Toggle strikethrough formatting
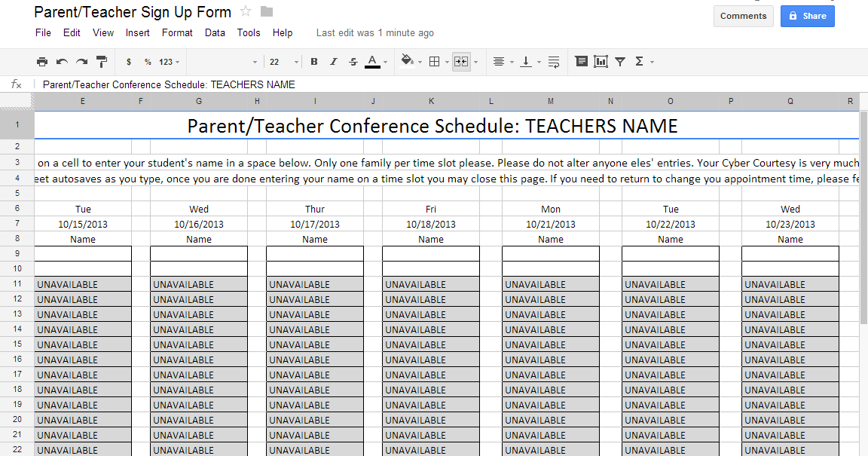This screenshot has height=456, width=868. pyautogui.click(x=353, y=61)
